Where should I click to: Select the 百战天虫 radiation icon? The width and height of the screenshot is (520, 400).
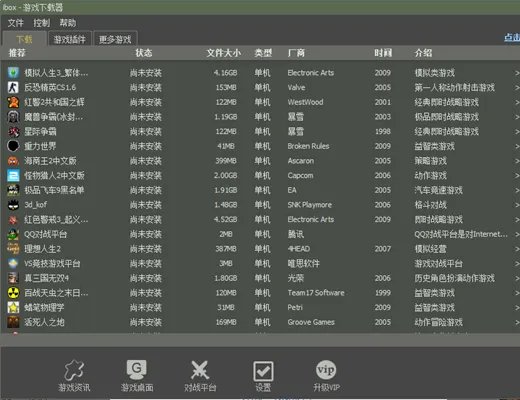click(13, 293)
